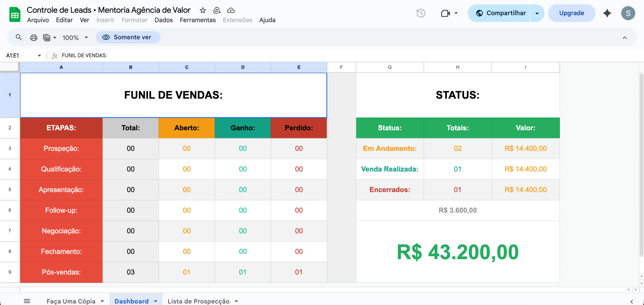
Task: Select the orange Aberto header cell
Action: click(x=187, y=128)
